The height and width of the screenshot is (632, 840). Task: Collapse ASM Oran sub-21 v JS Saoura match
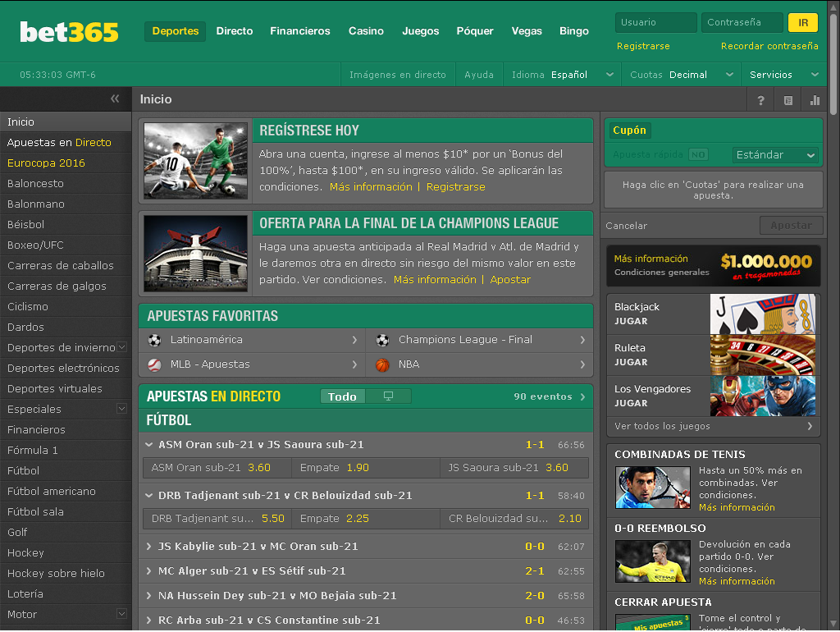tap(148, 444)
